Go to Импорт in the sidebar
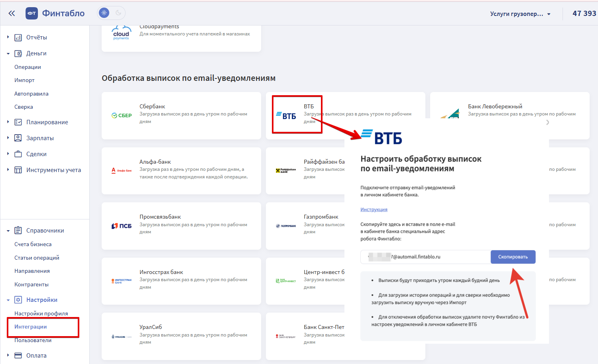 [x=24, y=80]
